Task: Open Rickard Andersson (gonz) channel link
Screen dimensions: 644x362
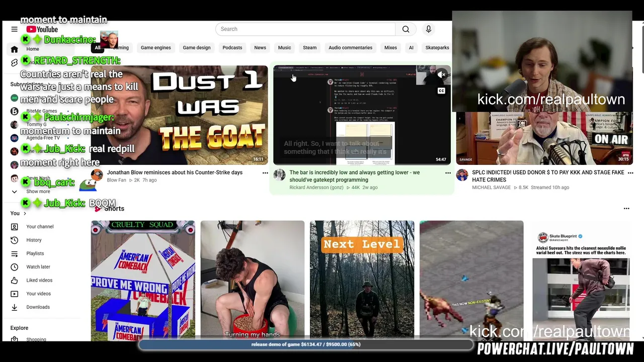Action: [316, 188]
